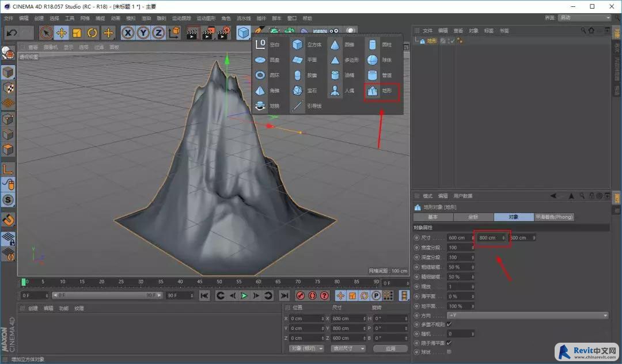Toggle the Y axis lock
Image resolution: width=622 pixels, height=364 pixels.
point(143,32)
